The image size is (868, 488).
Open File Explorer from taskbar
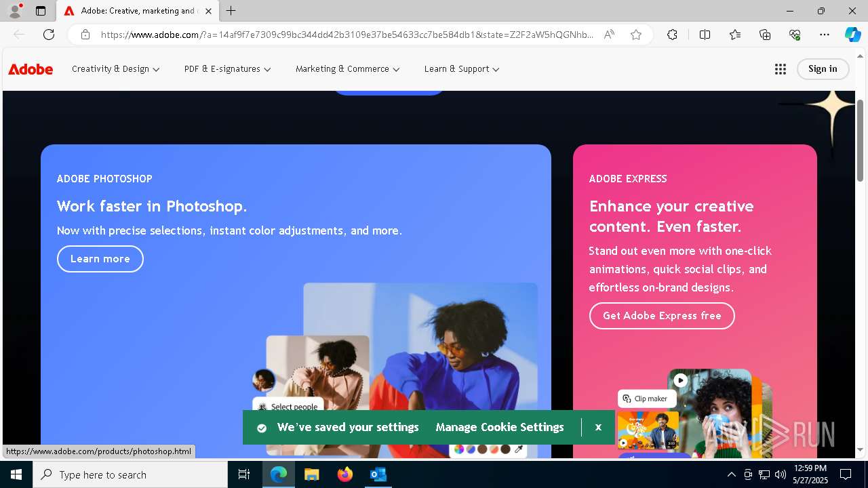tap(311, 474)
